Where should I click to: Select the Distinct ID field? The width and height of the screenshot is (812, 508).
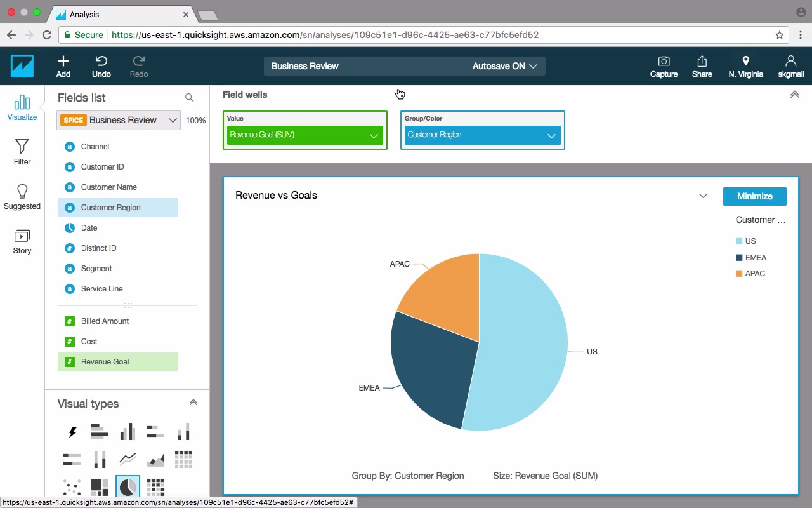[x=118, y=248]
